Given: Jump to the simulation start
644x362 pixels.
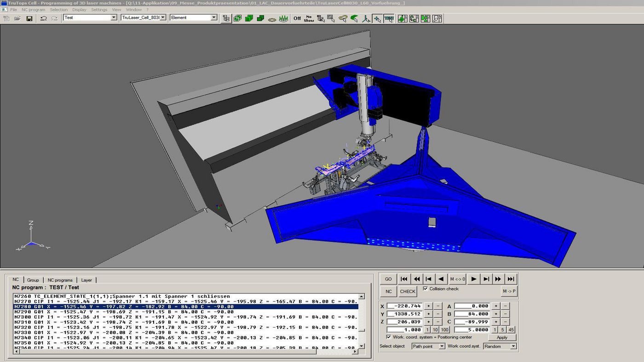Looking at the screenshot, I should pyautogui.click(x=404, y=279).
